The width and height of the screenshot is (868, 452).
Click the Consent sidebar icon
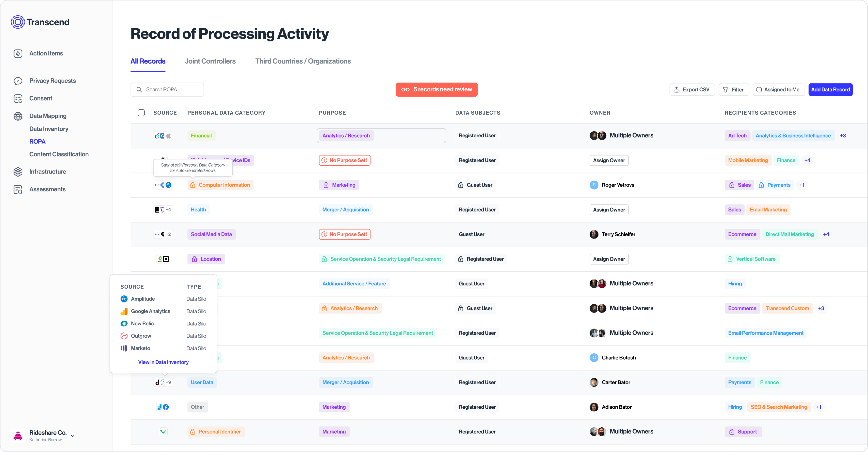[x=18, y=99]
